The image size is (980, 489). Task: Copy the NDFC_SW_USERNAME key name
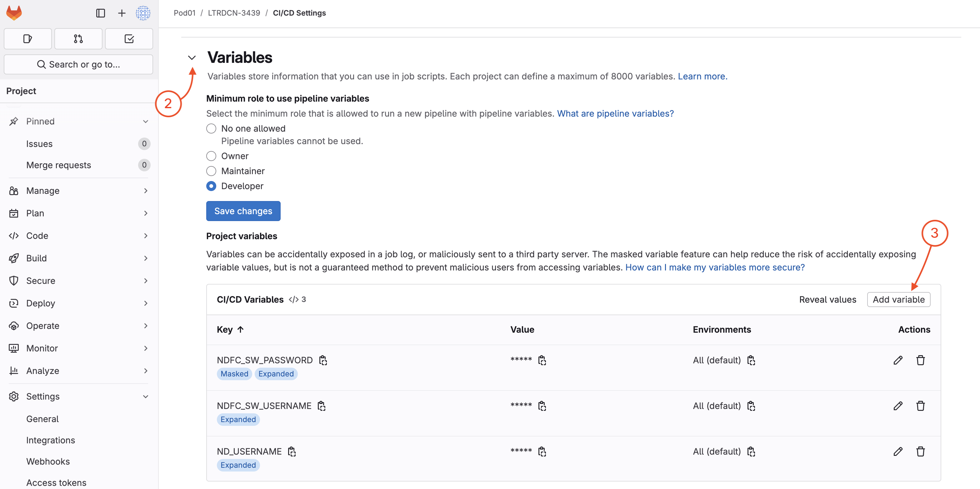[x=322, y=406]
